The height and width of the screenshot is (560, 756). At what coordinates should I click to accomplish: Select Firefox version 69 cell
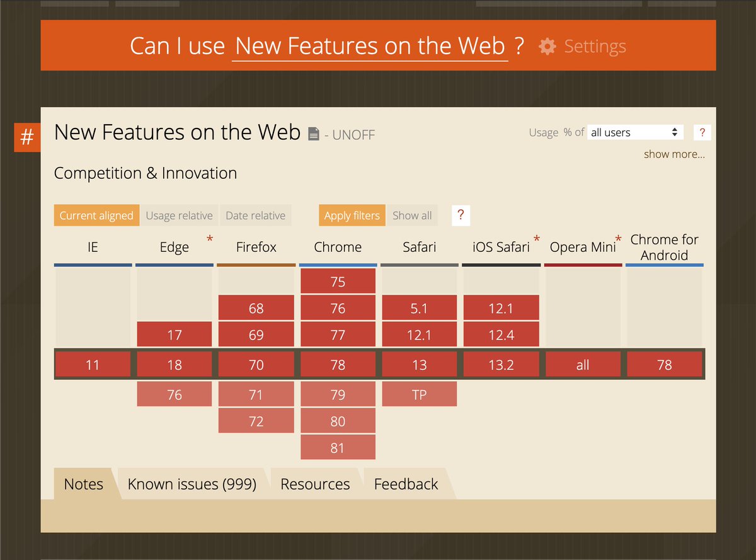point(256,334)
